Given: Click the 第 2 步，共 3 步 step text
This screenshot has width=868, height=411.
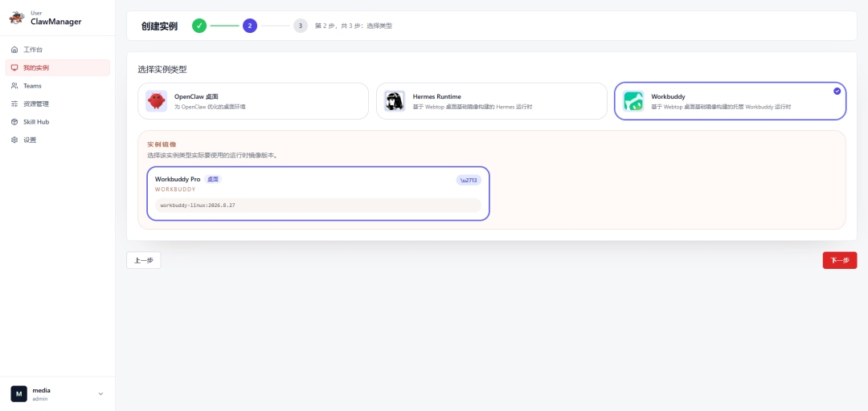Looking at the screenshot, I should coord(353,26).
